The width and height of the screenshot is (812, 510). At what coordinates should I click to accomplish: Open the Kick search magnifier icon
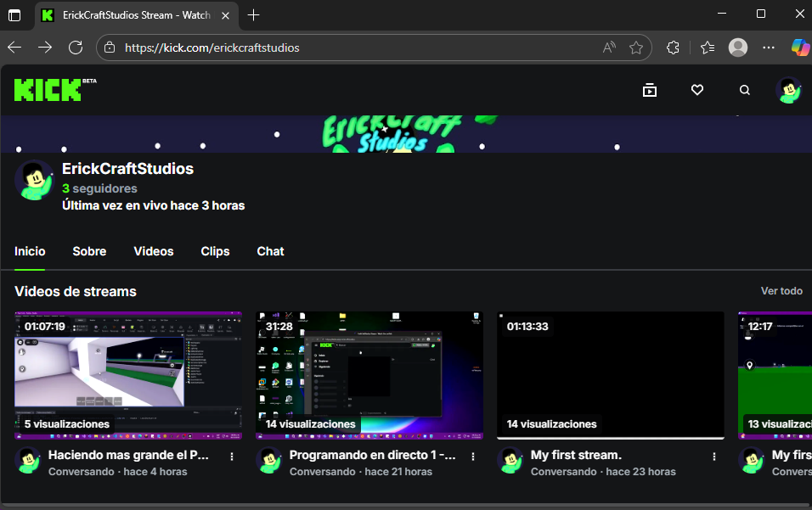(x=745, y=90)
